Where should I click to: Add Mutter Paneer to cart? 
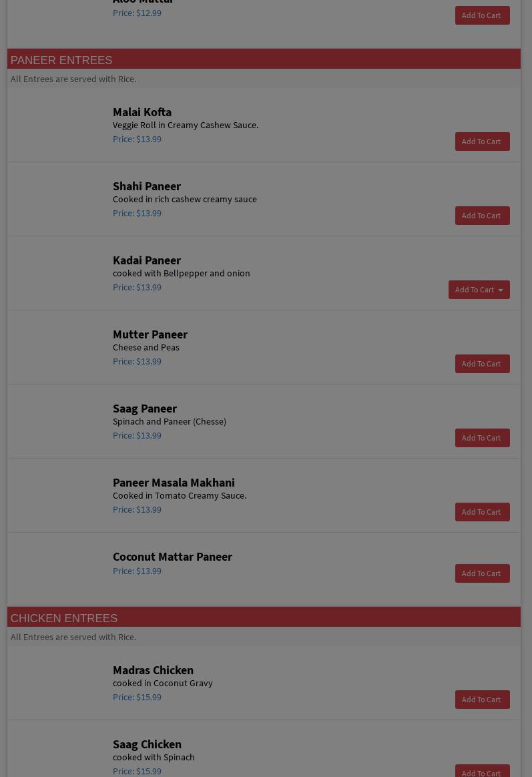pos(482,364)
